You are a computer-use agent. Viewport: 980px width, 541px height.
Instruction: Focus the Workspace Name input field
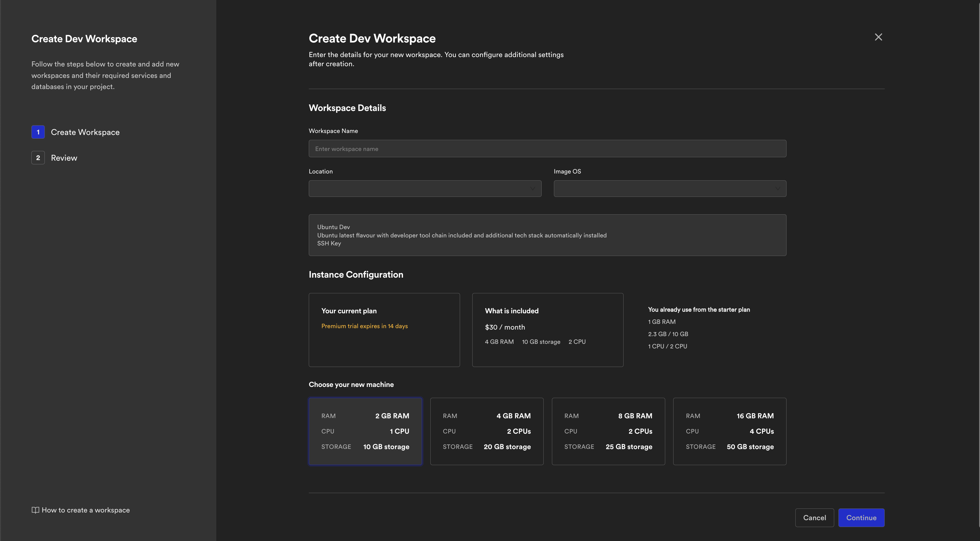547,149
